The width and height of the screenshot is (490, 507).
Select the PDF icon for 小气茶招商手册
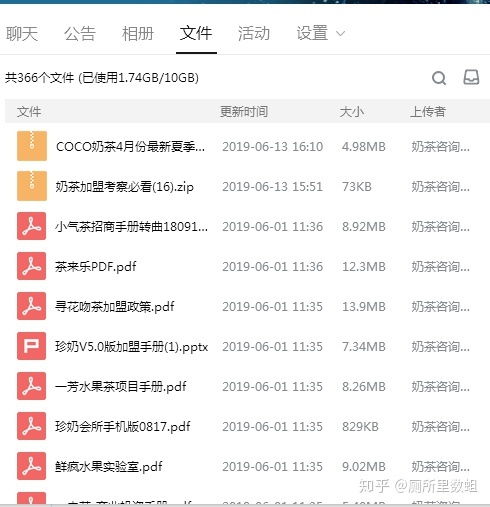tap(32, 226)
